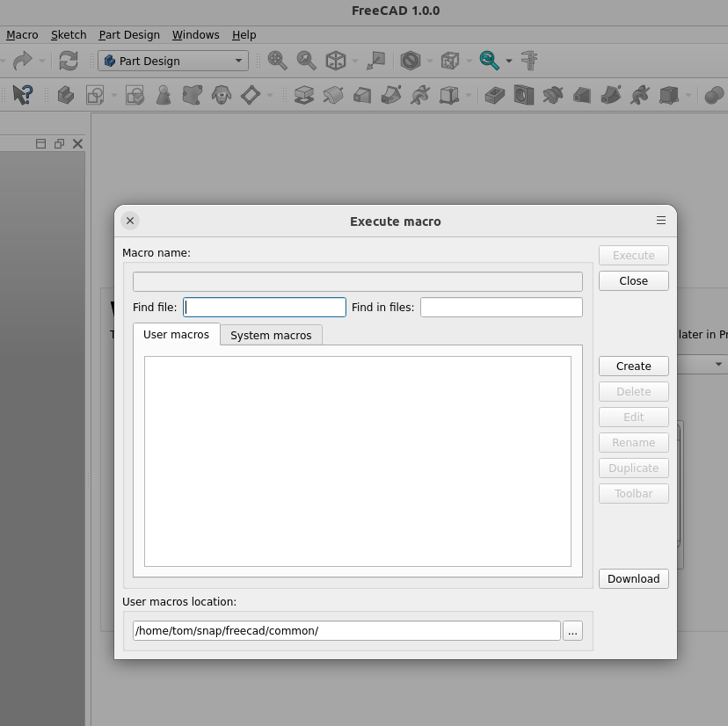The height and width of the screenshot is (726, 728).
Task: Close the Execute macro dialog with X
Action: click(130, 221)
